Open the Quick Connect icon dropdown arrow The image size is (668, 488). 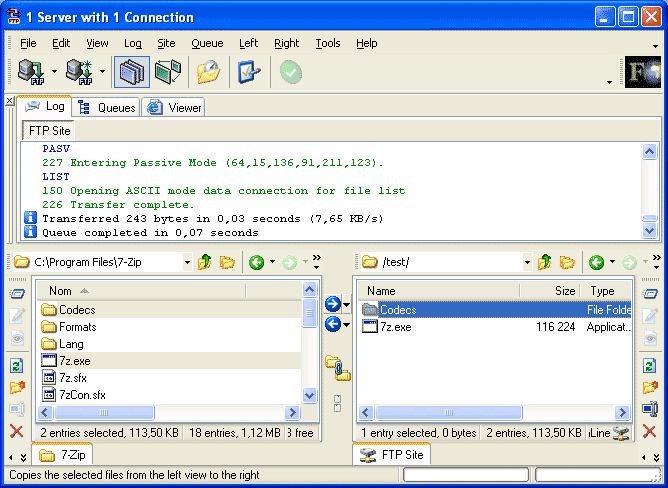pos(102,72)
